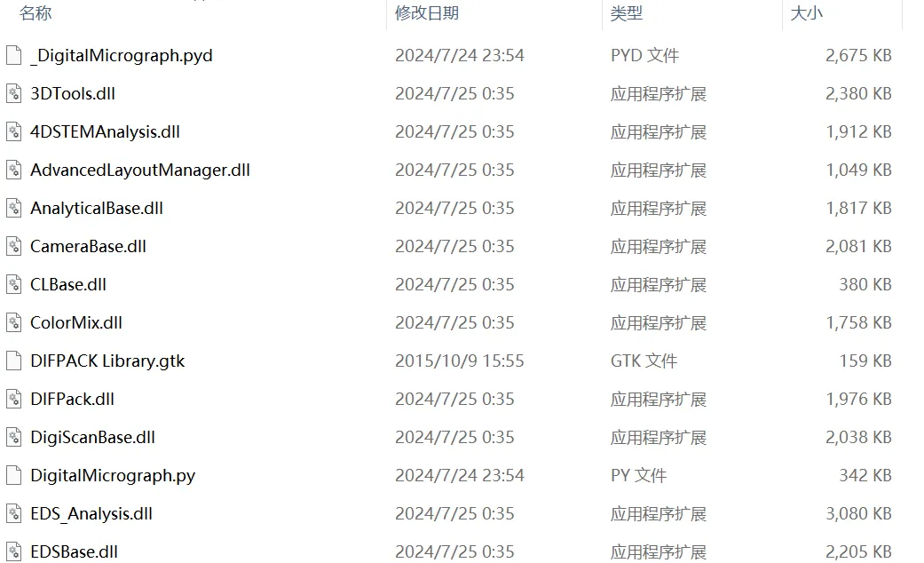Click the EDS_Analysis.dll file icon
This screenshot has width=924, height=563.
coord(14,513)
